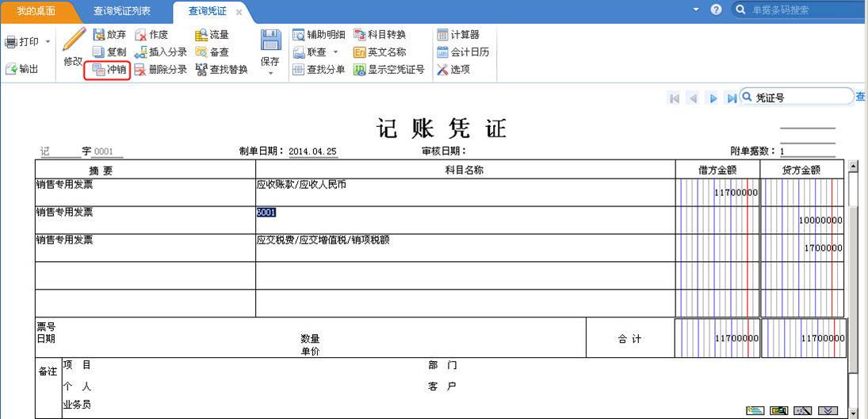868x419 pixels.
Task: Click the 科目名称 column header
Action: (465, 170)
